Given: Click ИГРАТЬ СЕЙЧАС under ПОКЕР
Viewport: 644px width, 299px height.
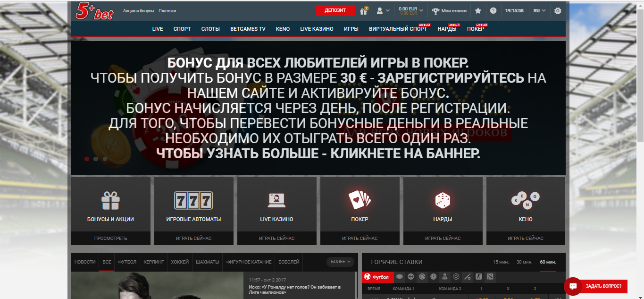Looking at the screenshot, I should [360, 239].
